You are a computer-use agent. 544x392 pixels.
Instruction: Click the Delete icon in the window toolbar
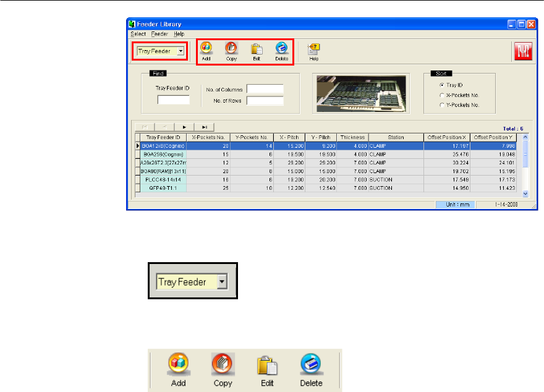click(x=281, y=49)
